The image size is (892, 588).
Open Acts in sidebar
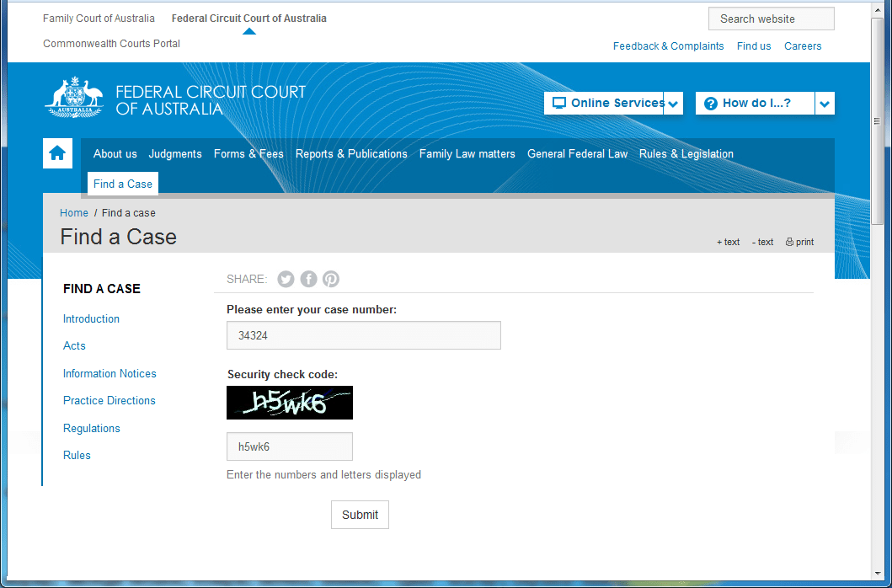[x=74, y=345]
